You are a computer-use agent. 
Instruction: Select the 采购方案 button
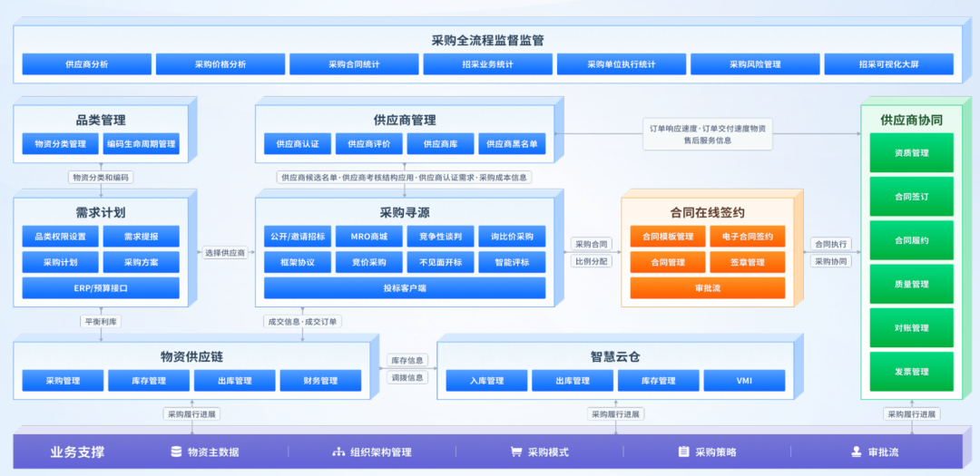point(142,262)
